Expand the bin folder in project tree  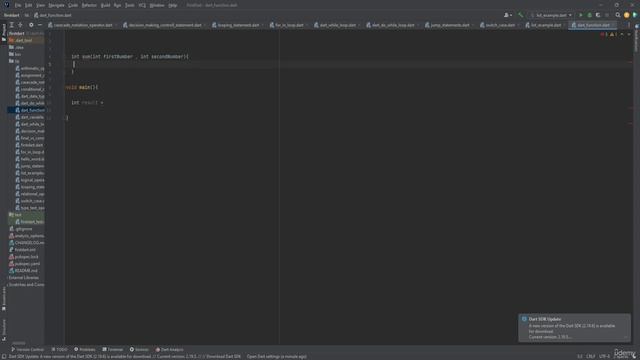[15, 54]
